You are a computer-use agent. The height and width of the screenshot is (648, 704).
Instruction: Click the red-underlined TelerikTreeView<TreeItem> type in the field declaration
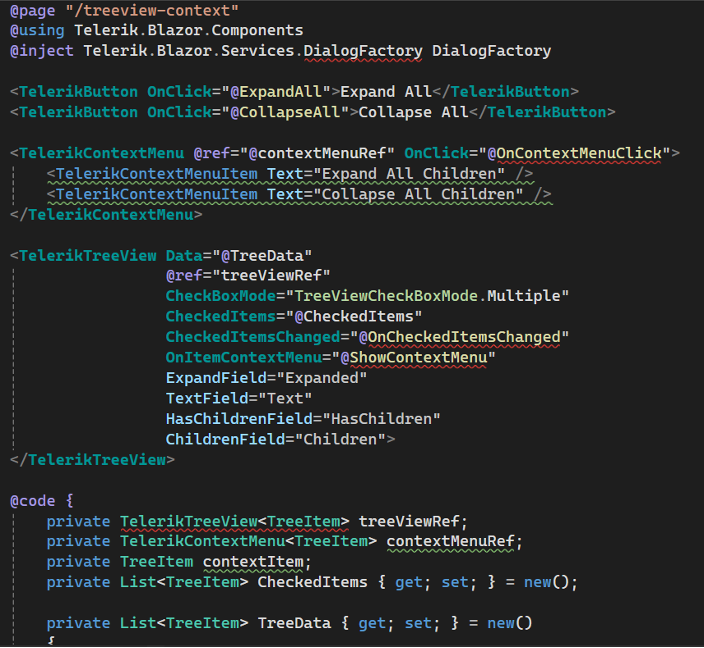234,522
